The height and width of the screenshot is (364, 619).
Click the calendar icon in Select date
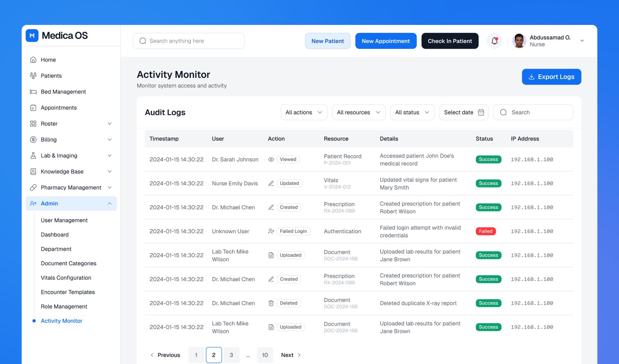[x=481, y=112]
